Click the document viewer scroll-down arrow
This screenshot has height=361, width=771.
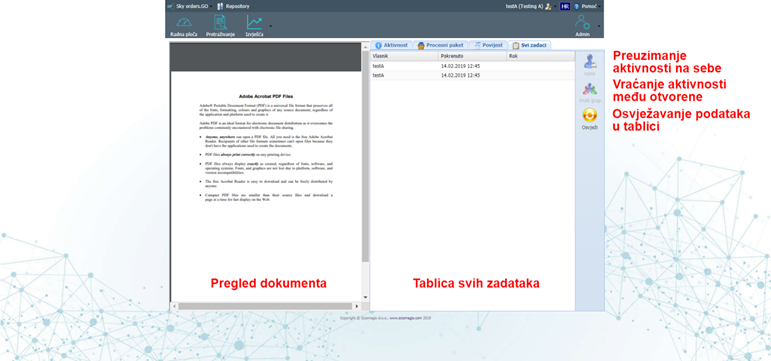(365, 297)
